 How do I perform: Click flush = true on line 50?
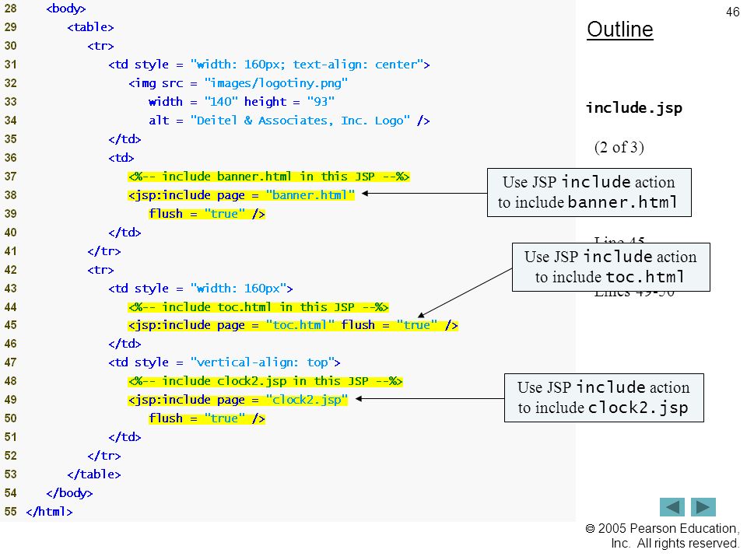tap(207, 418)
